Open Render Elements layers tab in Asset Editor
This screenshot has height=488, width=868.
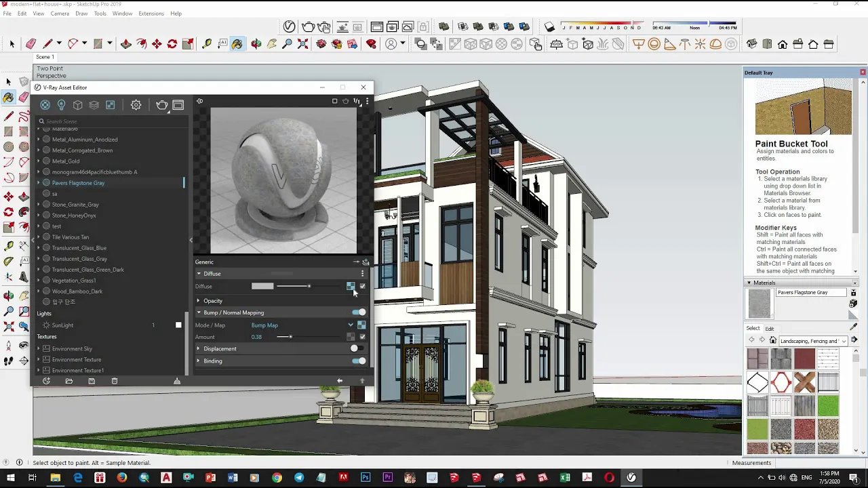pos(94,105)
